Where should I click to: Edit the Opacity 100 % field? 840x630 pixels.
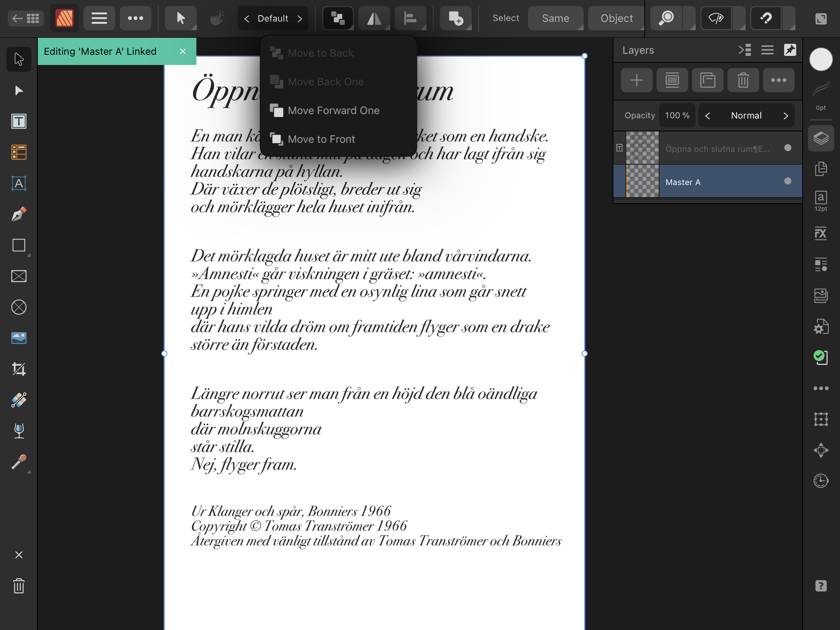tap(677, 116)
